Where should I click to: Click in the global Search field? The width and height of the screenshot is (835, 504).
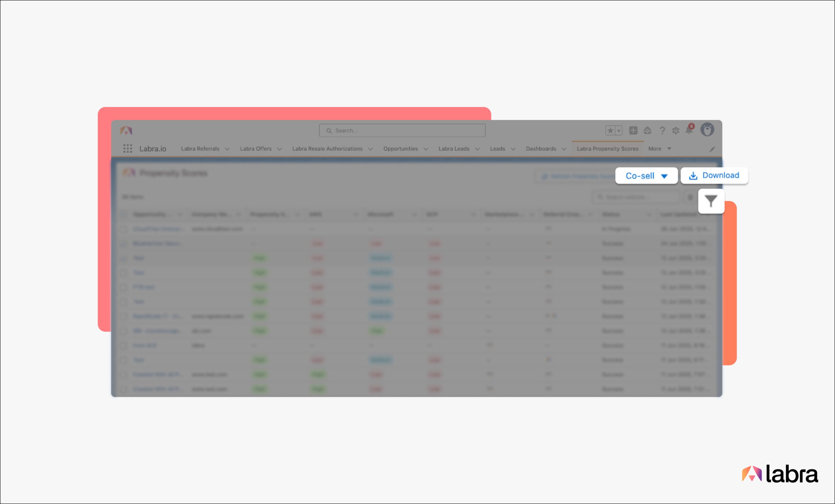[x=402, y=130]
